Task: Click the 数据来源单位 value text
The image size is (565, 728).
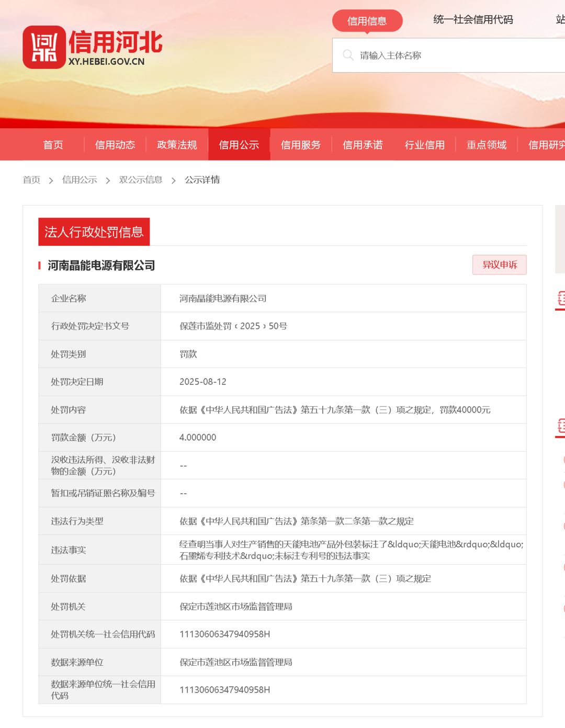Action: (x=236, y=663)
